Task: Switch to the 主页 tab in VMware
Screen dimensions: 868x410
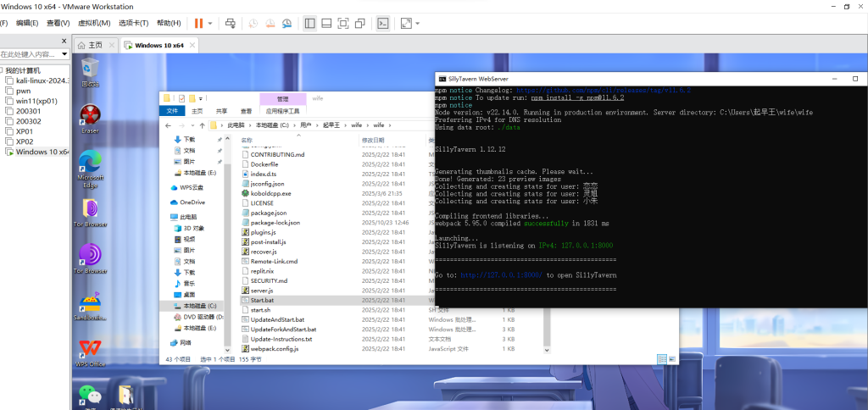Action: [x=94, y=45]
